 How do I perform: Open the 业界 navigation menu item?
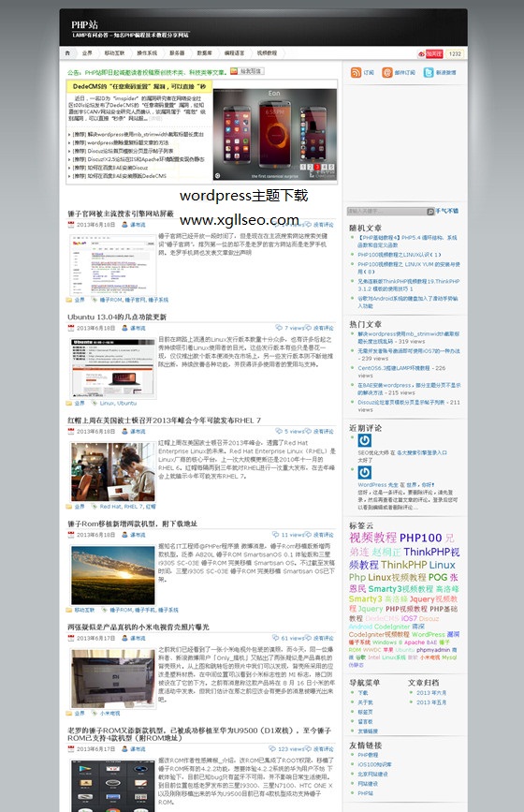coord(87,53)
